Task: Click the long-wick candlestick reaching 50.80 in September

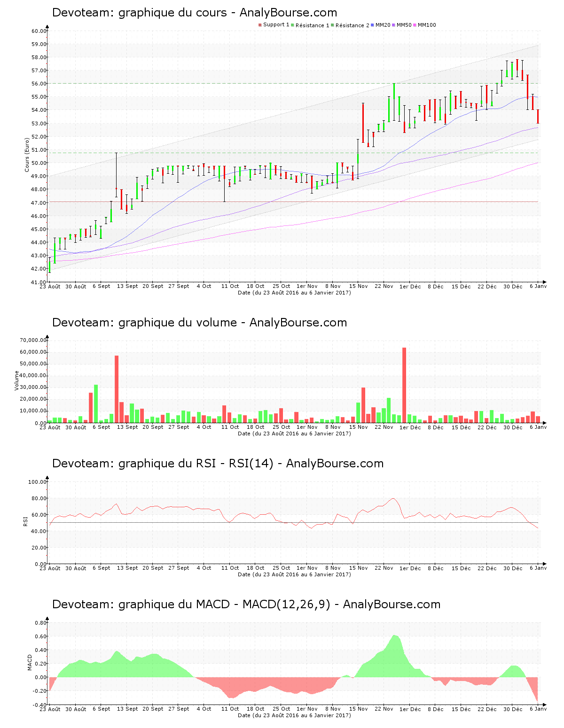Action: click(x=117, y=175)
